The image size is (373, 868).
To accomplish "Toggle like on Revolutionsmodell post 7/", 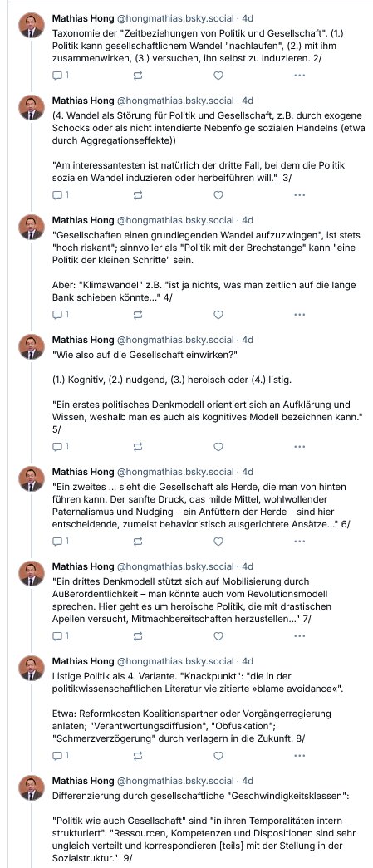I will click(218, 635).
